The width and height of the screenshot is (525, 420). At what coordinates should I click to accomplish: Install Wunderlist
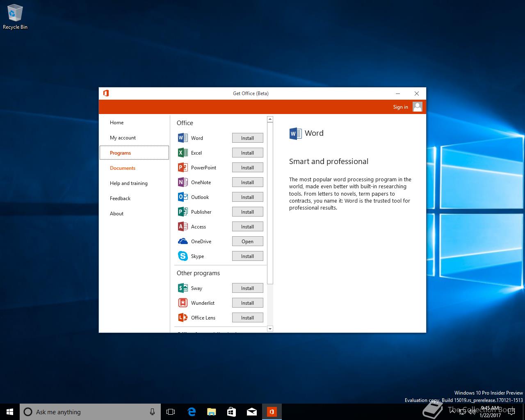(x=247, y=303)
